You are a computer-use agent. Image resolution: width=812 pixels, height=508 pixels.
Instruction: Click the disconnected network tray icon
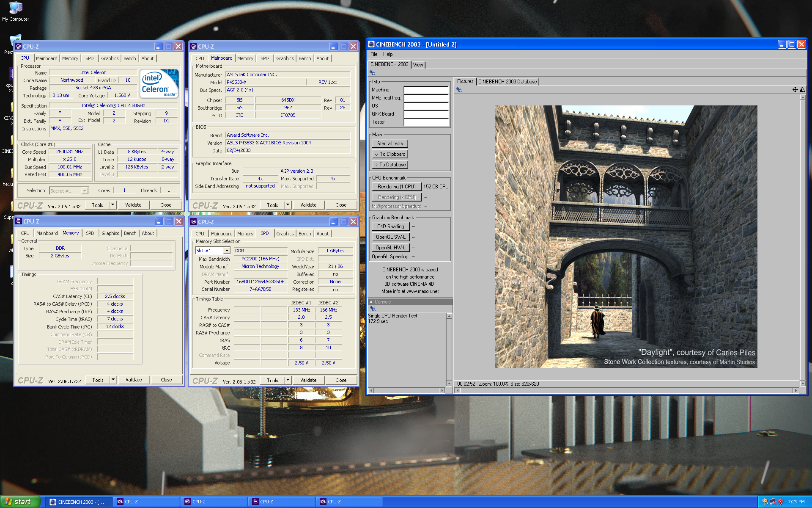773,502
